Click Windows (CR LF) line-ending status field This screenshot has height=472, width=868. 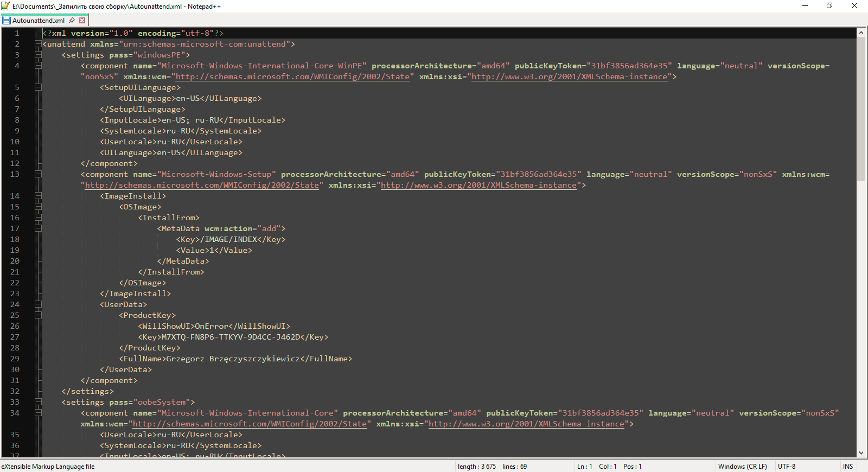click(743, 467)
